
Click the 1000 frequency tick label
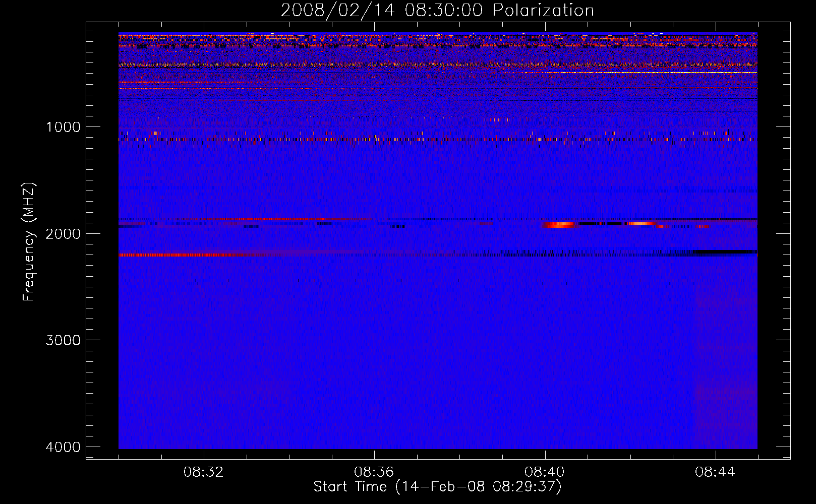click(x=64, y=127)
